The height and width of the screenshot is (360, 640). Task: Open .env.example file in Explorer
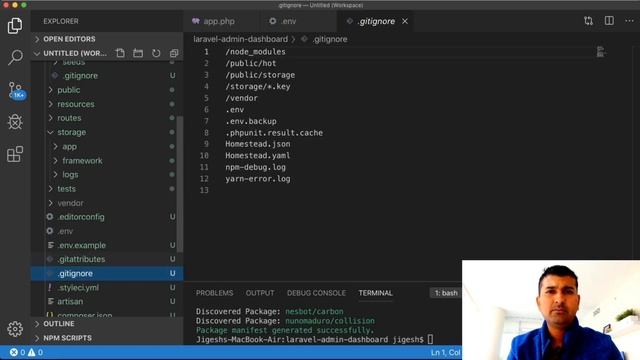(x=107, y=245)
